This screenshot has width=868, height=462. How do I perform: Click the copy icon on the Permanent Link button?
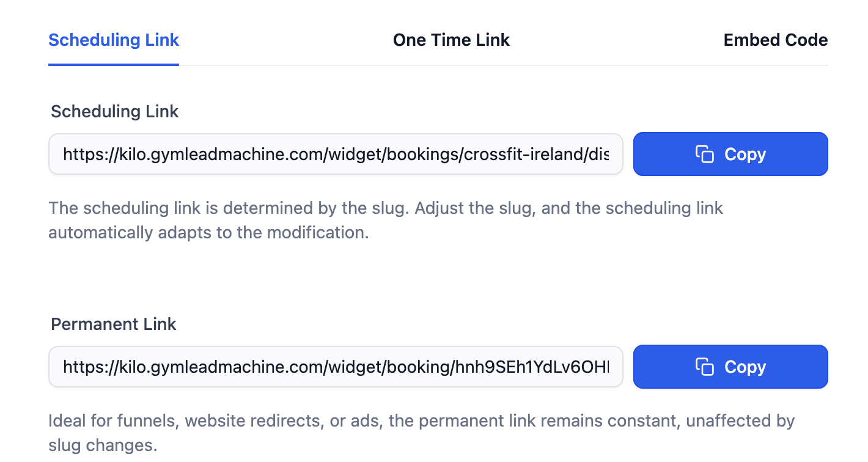coord(705,367)
